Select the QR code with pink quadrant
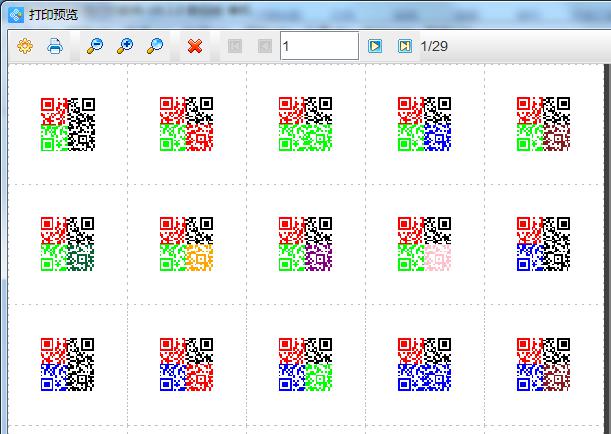 pyautogui.click(x=424, y=244)
